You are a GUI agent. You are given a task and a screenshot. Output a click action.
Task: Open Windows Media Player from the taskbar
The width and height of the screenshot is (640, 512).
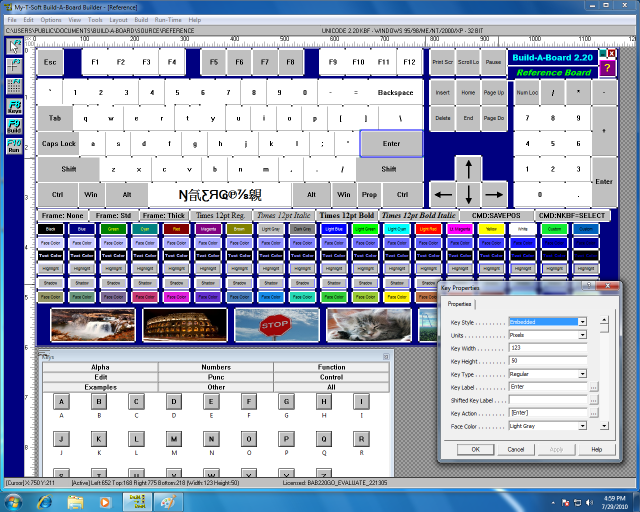(x=104, y=498)
